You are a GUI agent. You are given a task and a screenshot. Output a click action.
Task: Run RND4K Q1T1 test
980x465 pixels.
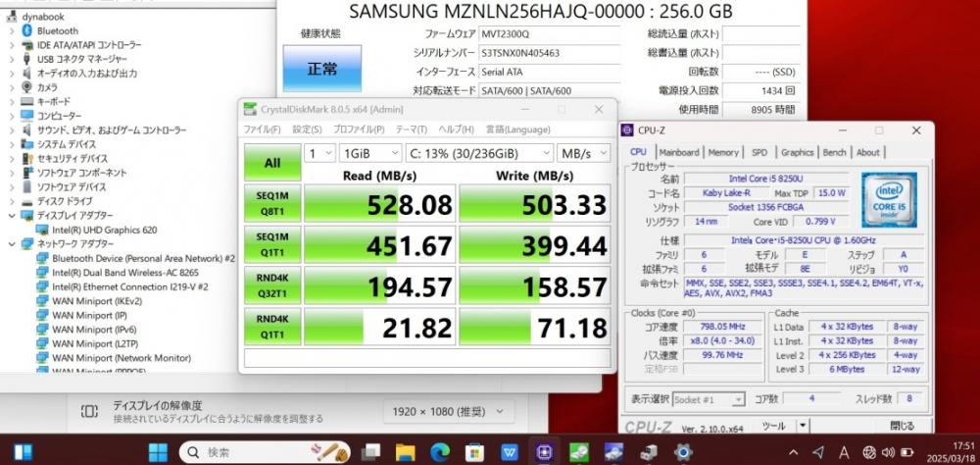(272, 326)
